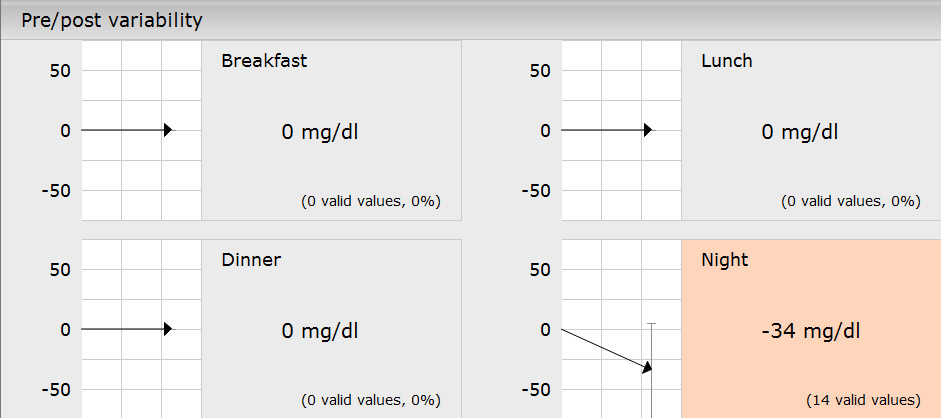Click the Night panel title
The width and height of the screenshot is (941, 418).
click(x=725, y=260)
